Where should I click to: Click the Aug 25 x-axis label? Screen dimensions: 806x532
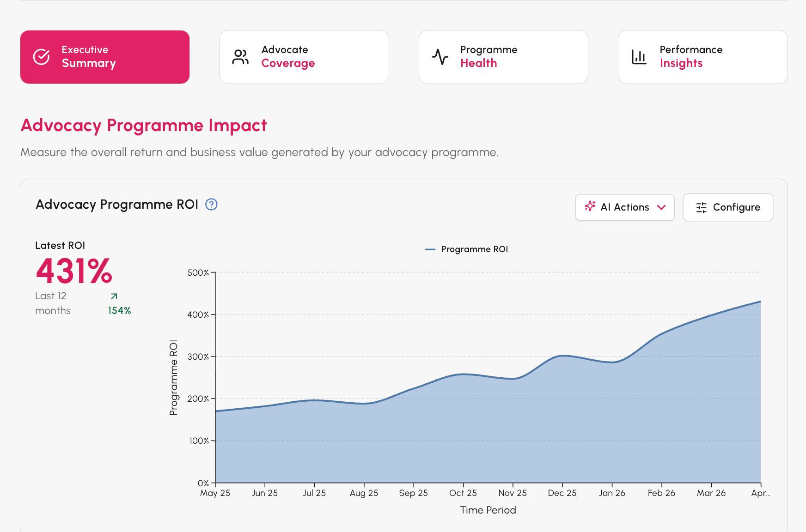[364, 493]
